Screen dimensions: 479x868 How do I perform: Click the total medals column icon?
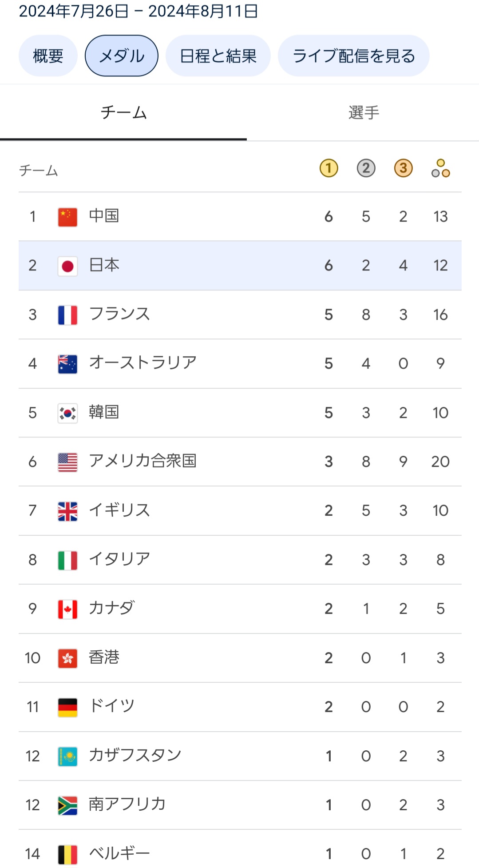point(440,168)
